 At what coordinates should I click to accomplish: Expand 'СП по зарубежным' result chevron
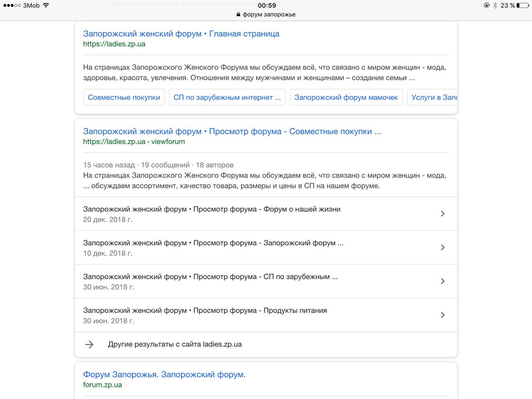click(x=442, y=281)
